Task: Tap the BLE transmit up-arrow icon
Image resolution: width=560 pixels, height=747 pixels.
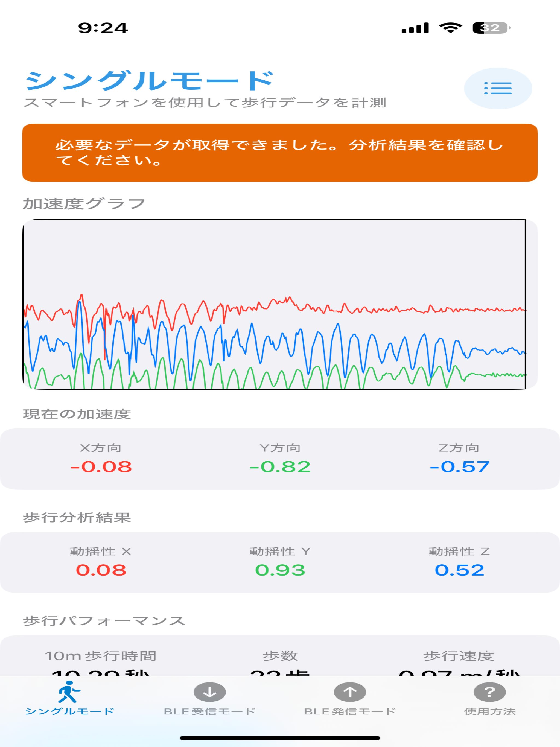Action: tap(350, 692)
